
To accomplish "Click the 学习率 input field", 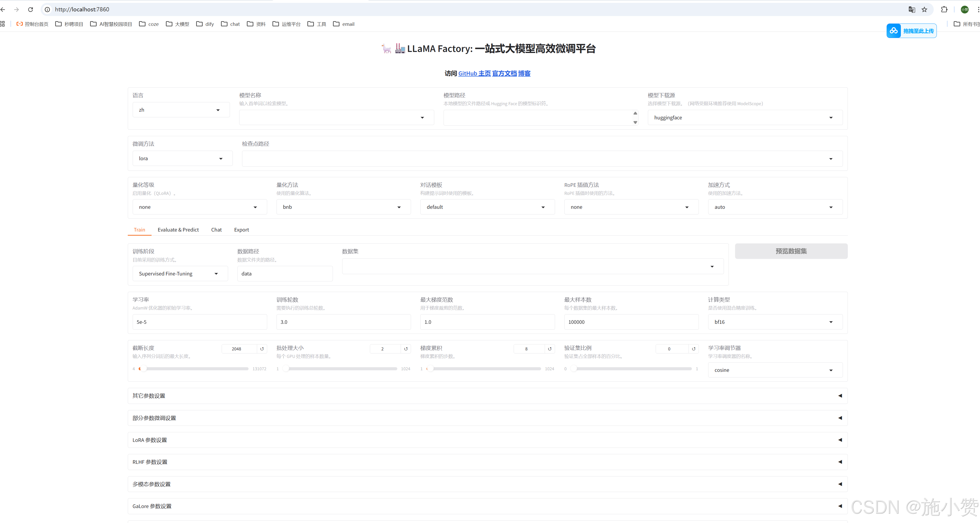I will click(x=200, y=322).
